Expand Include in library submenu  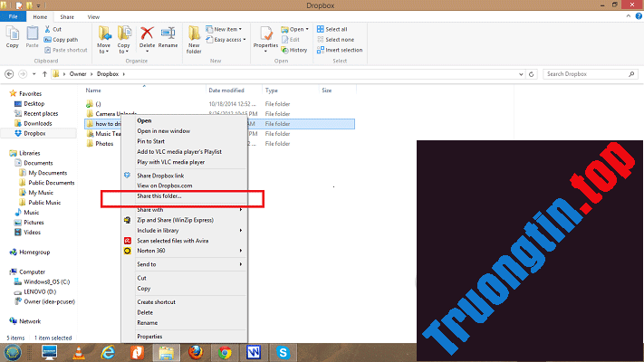point(184,230)
